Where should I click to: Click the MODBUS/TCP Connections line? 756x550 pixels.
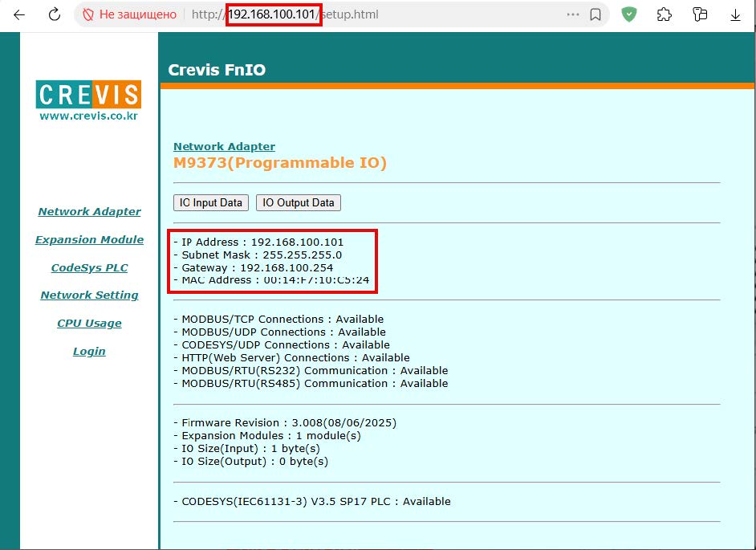[x=278, y=320]
